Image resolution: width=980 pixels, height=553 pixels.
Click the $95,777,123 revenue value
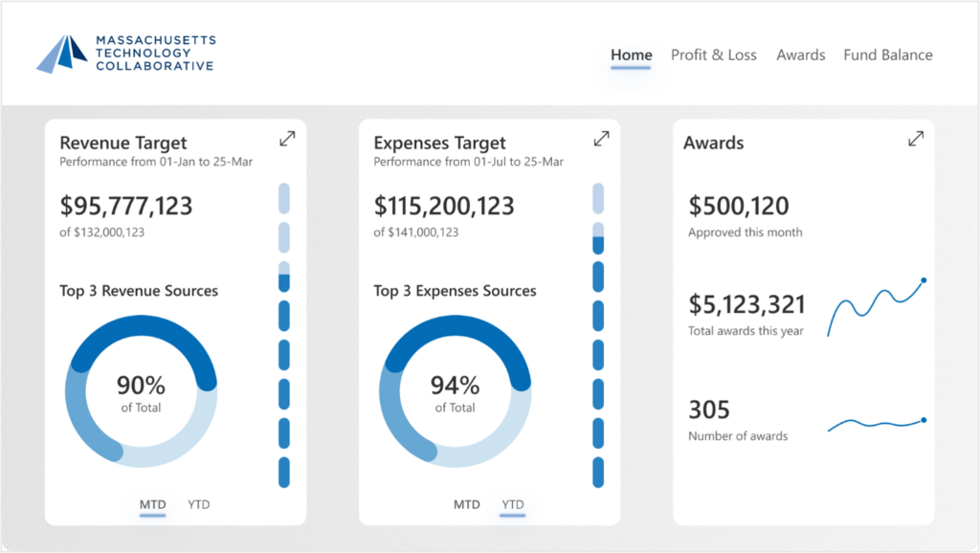pos(126,207)
